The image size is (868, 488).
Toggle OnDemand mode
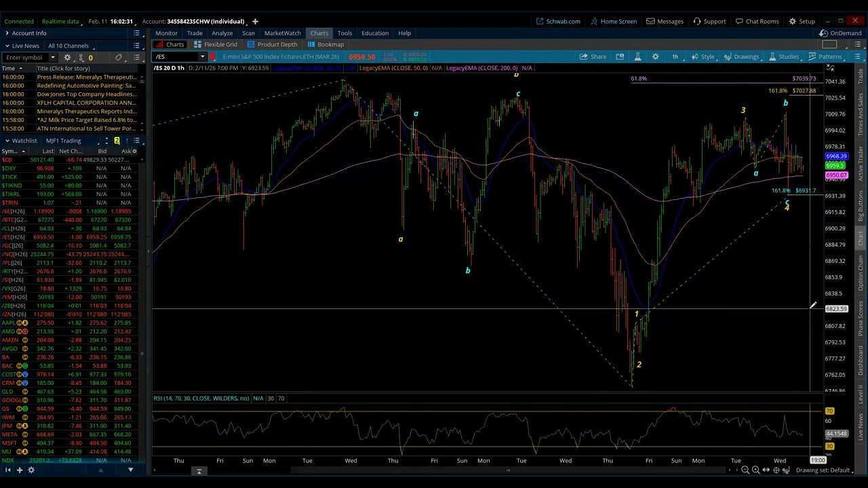coord(840,33)
